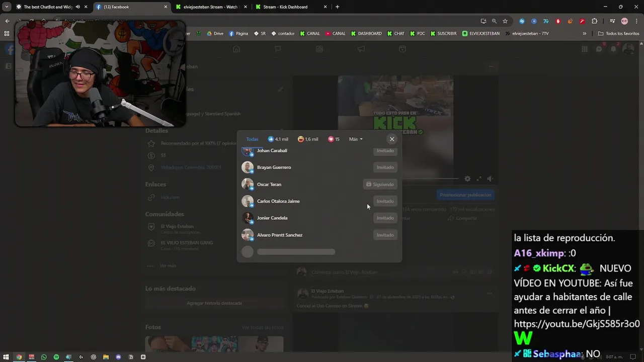The width and height of the screenshot is (644, 362).
Task: Filter reactions by Like, 4,1 mil
Action: tap(278, 139)
